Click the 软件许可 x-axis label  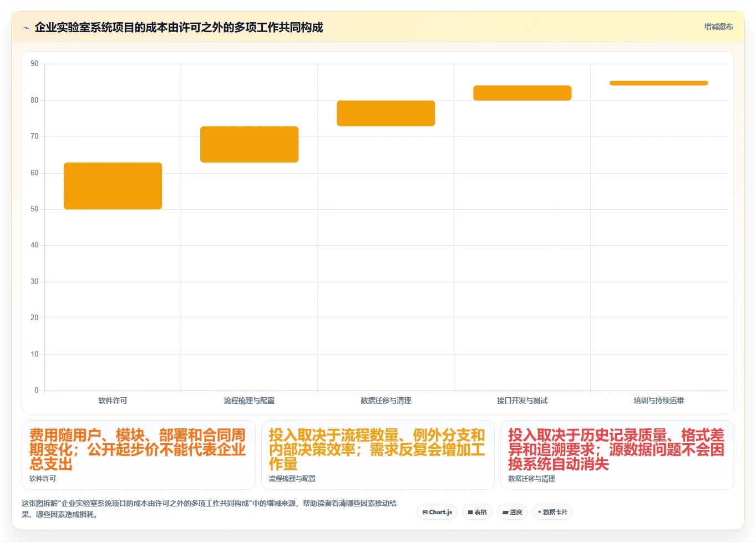(x=113, y=401)
